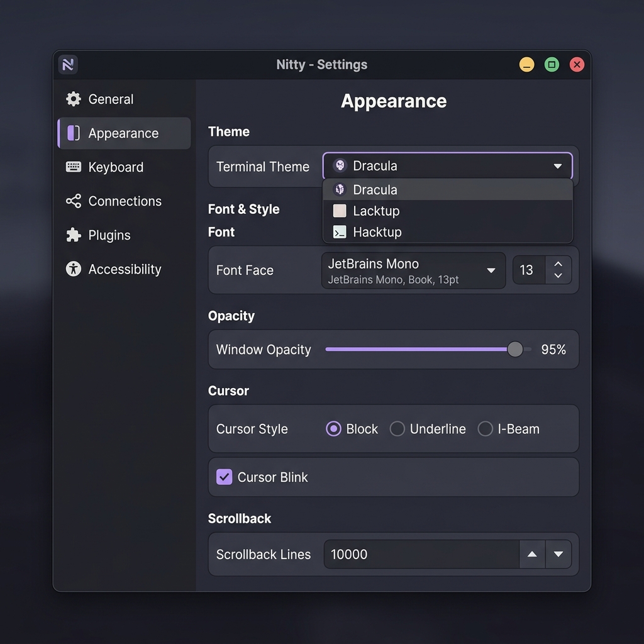This screenshot has width=644, height=644.
Task: Decrease font size with down chevron
Action: tap(558, 275)
